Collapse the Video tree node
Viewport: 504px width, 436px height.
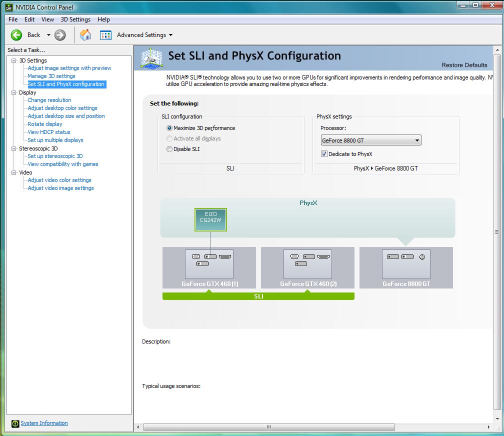(x=14, y=172)
